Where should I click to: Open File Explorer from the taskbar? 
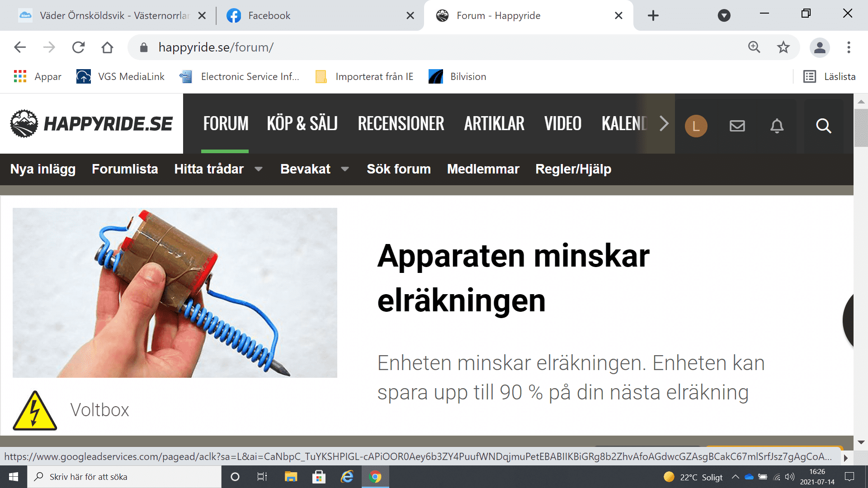291,477
